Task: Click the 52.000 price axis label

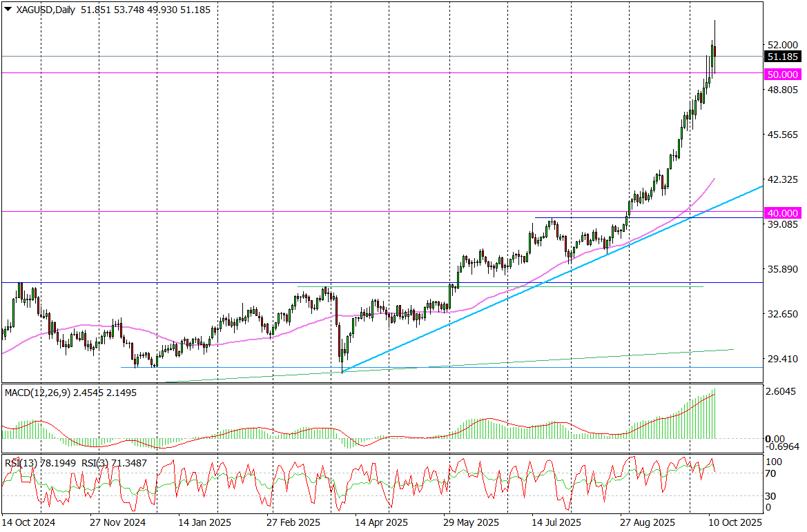Action: point(781,44)
